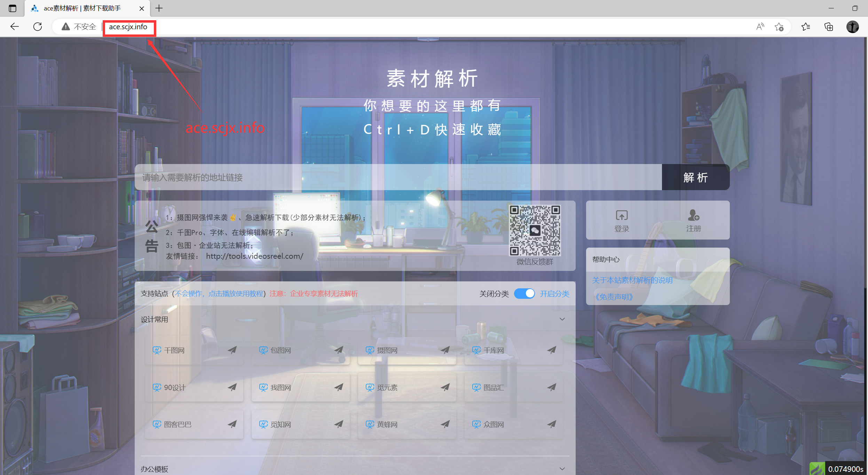Screen dimensions: 868x475
Task: Click the register user icon above 注册
Action: (693, 215)
